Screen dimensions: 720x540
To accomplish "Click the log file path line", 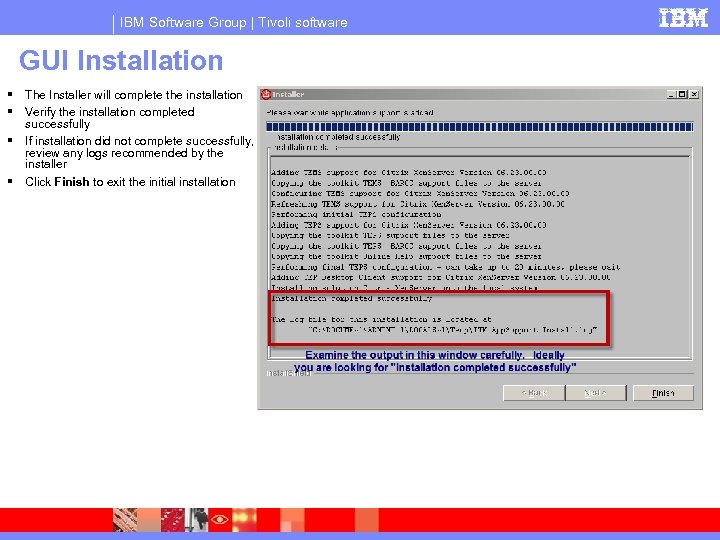I will click(x=452, y=330).
